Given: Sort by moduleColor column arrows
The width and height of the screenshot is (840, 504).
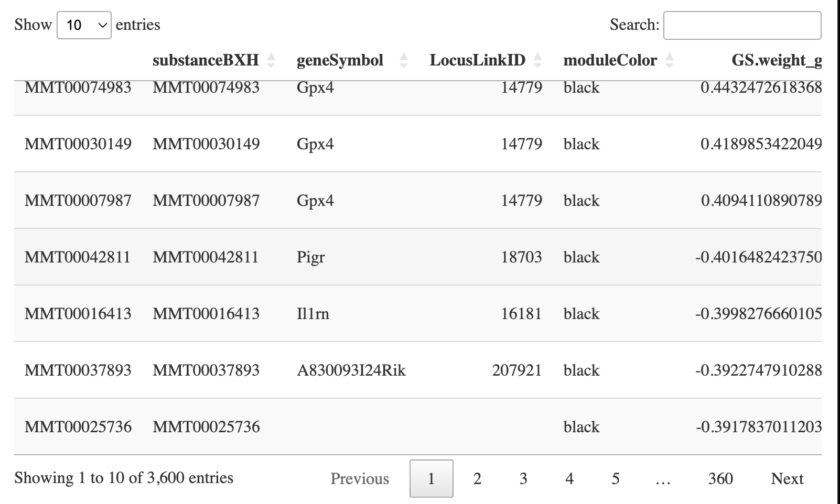Looking at the screenshot, I should [669, 60].
